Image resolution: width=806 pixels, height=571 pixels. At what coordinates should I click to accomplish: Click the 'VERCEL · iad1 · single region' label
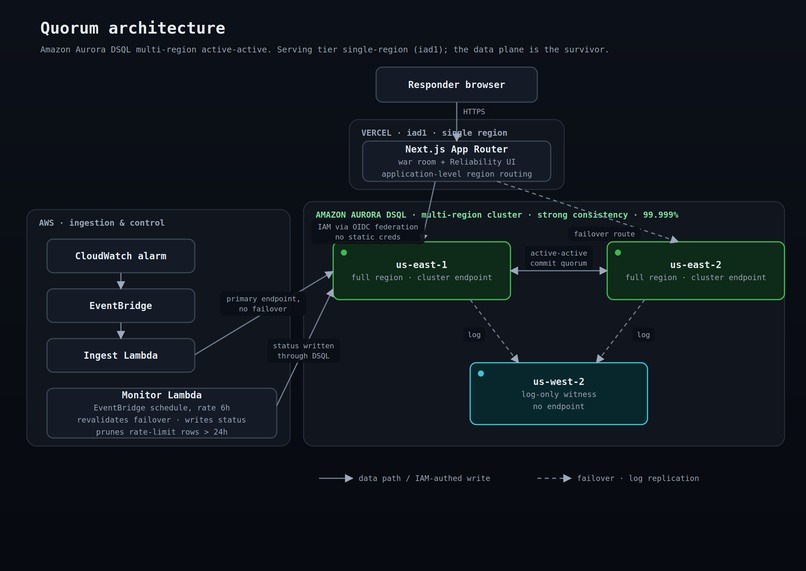click(x=434, y=133)
